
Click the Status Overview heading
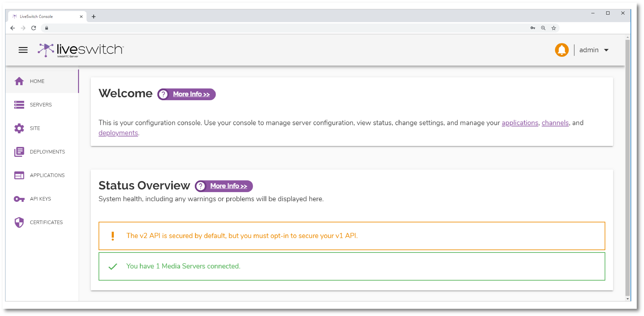point(144,186)
